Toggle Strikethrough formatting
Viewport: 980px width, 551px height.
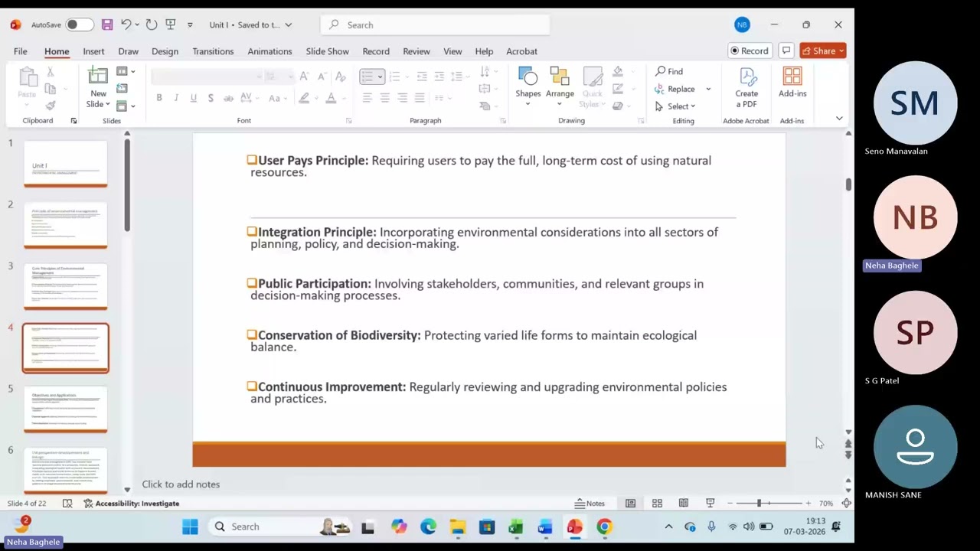pyautogui.click(x=228, y=98)
